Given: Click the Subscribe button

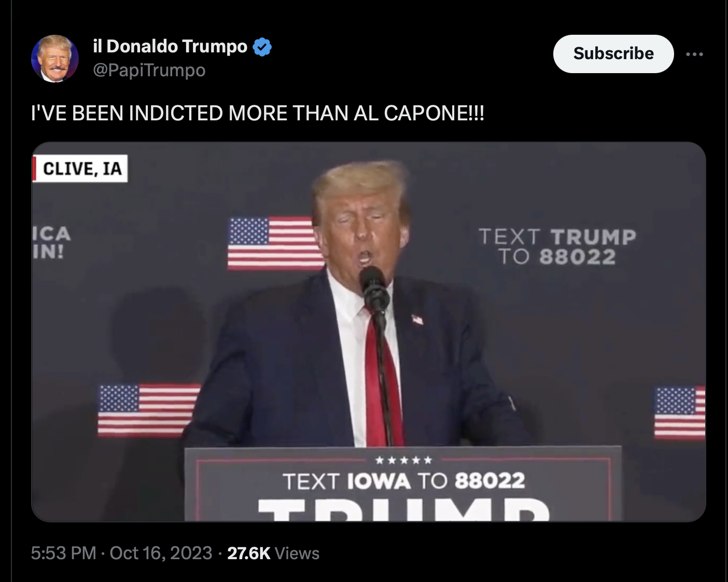Looking at the screenshot, I should point(613,54).
